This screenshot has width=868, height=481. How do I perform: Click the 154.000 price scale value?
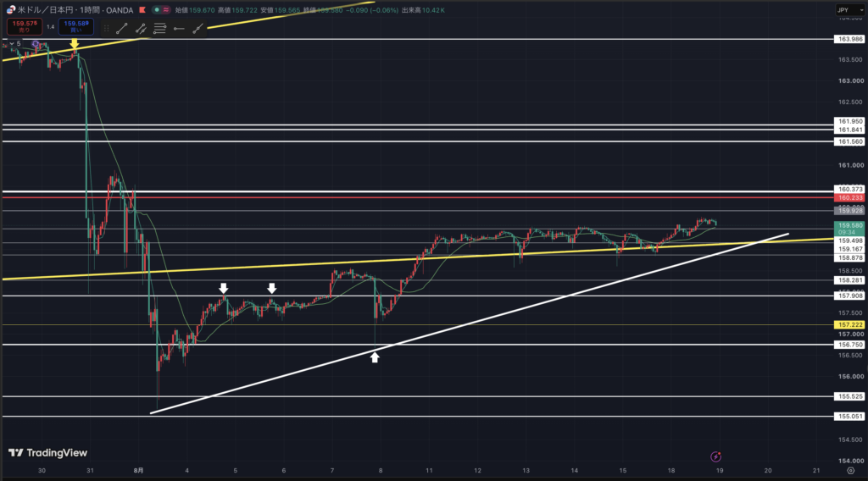pos(851,461)
